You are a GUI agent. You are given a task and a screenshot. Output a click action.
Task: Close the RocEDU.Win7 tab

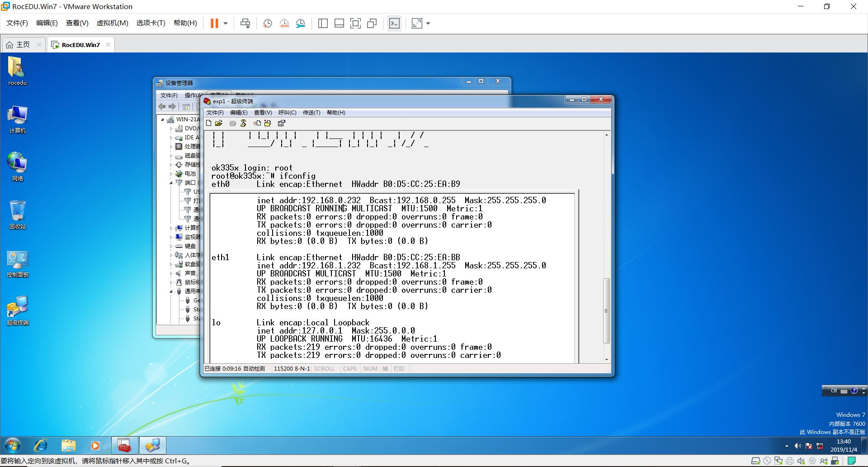pos(108,44)
